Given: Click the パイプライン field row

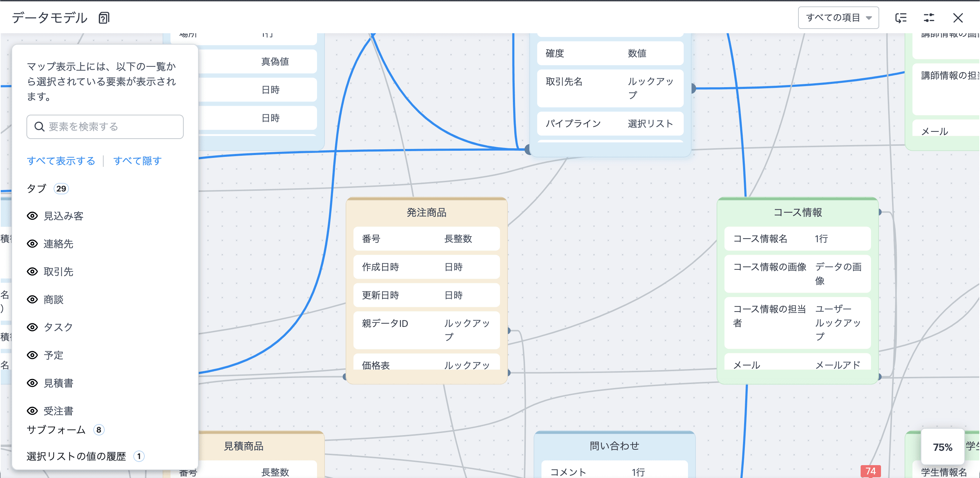Looking at the screenshot, I should (610, 124).
